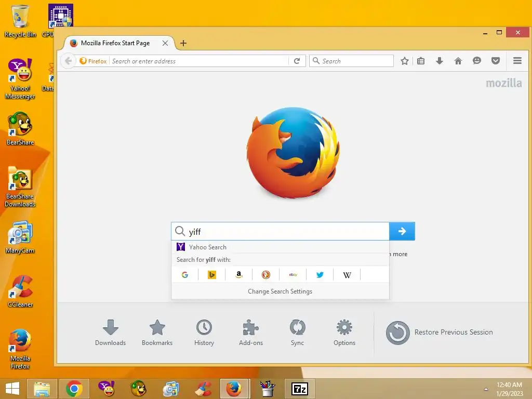Click the Firefox identity label in address bar

tap(94, 61)
